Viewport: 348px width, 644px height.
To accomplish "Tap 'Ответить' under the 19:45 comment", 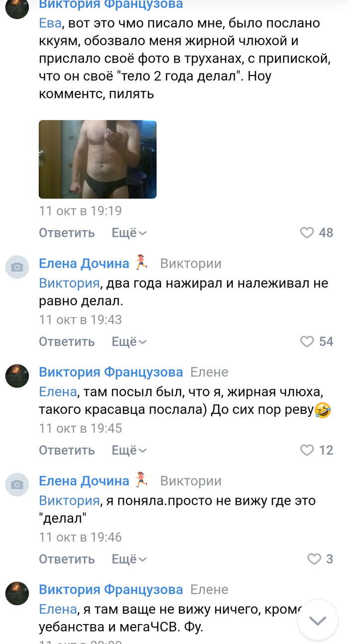I will 67,450.
